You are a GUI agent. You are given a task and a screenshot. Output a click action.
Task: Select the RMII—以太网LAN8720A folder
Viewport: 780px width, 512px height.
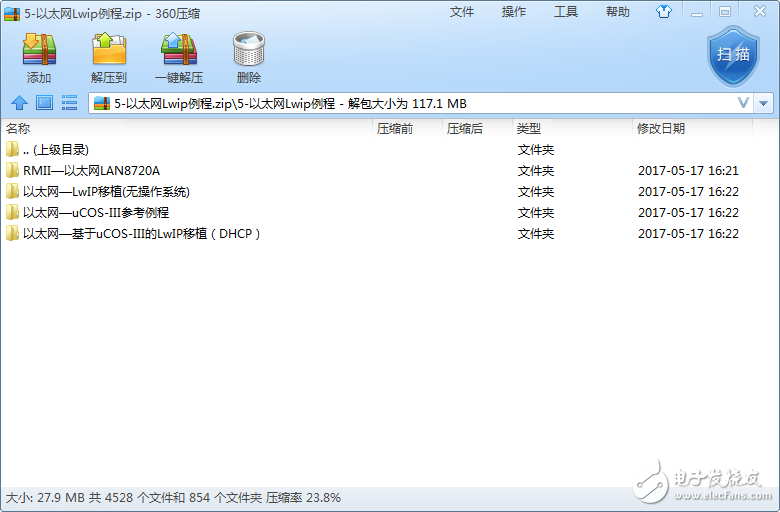pyautogui.click(x=91, y=170)
